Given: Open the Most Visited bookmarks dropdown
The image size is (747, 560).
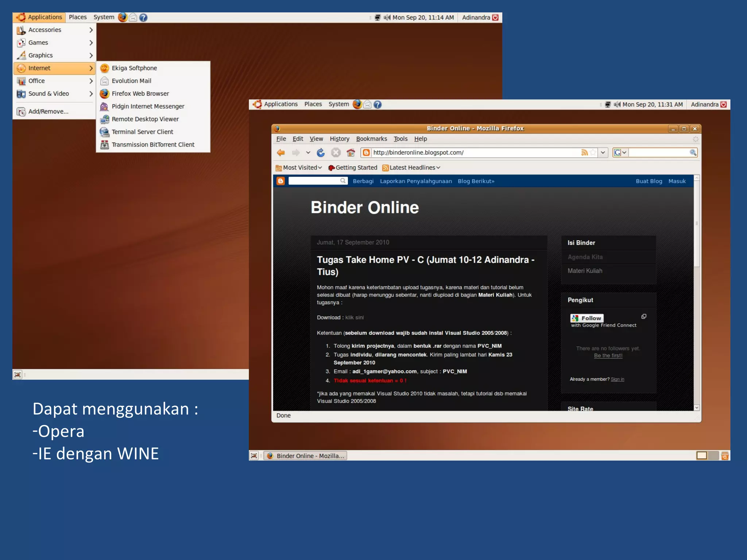Looking at the screenshot, I should 299,168.
